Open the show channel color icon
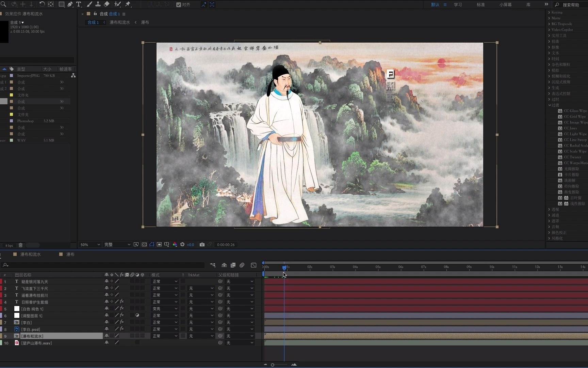588x368 pixels. [x=175, y=245]
